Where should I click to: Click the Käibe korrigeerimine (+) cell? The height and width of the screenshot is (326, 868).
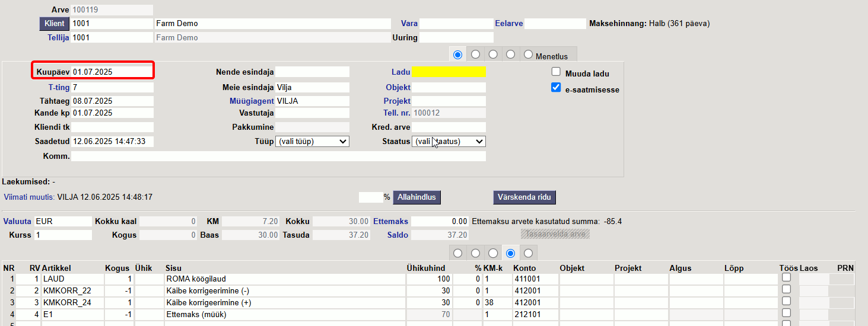(x=285, y=302)
